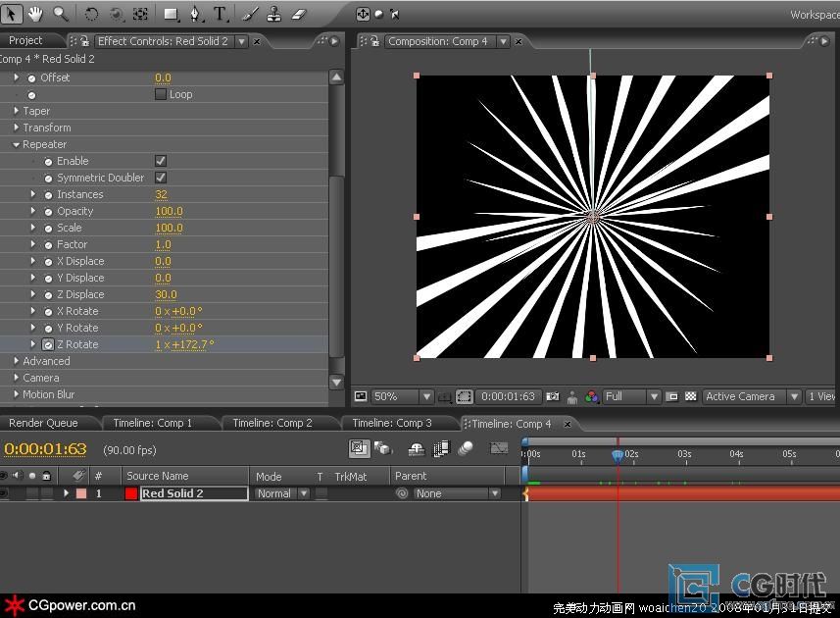840x618 pixels.
Task: Choose the Pen tool
Action: (x=194, y=14)
